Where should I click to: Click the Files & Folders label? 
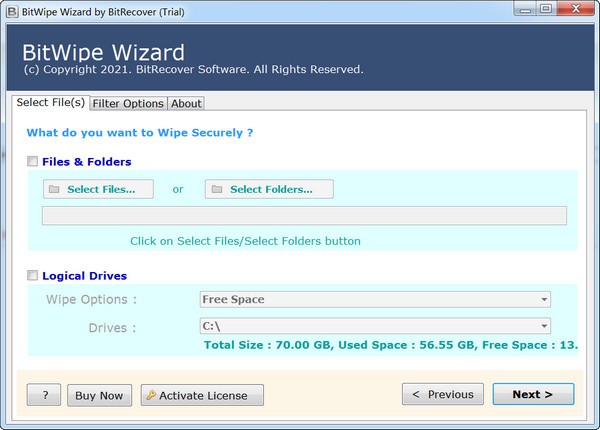[87, 161]
